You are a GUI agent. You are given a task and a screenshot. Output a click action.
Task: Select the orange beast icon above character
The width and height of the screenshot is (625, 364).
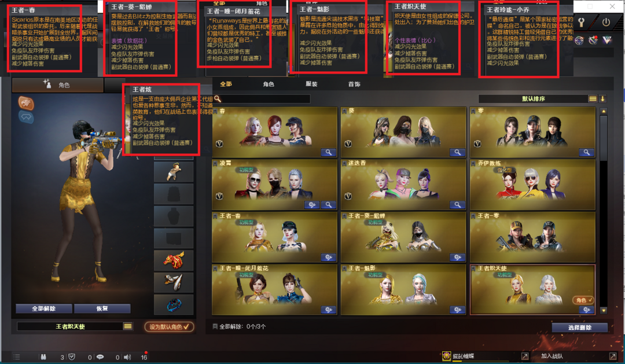(x=26, y=103)
